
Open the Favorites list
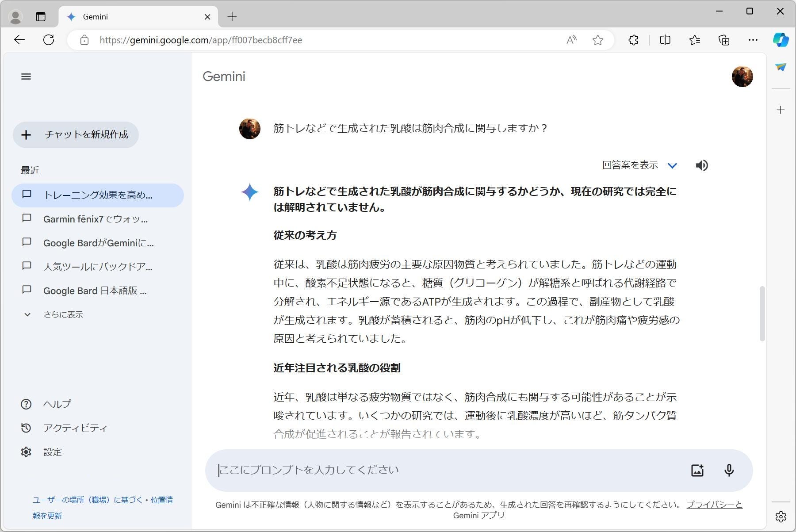[695, 40]
